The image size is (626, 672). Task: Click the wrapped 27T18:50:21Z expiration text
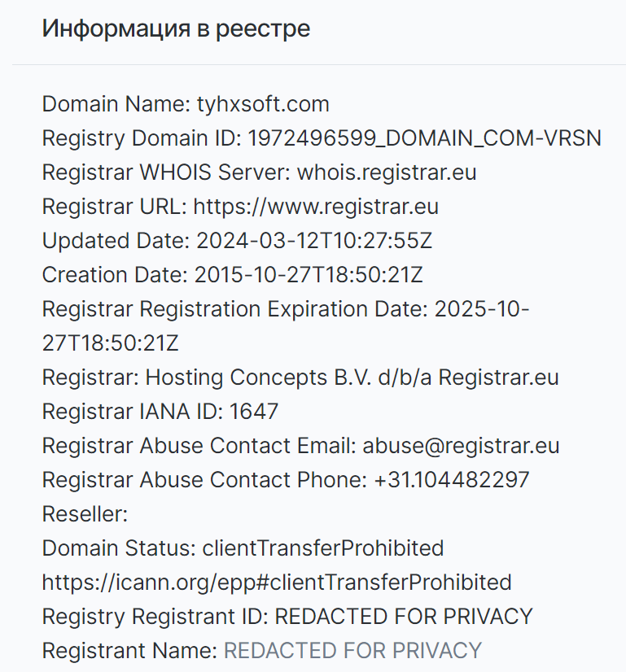tap(110, 343)
